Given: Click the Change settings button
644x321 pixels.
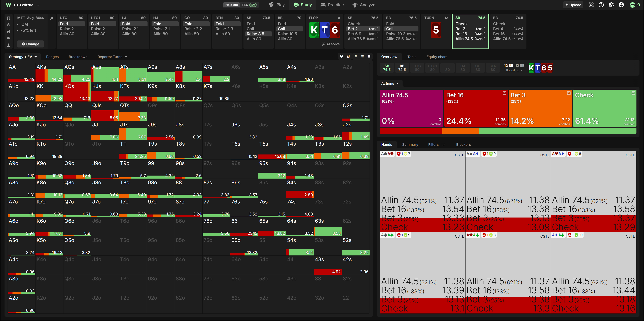Looking at the screenshot, I should click(30, 44).
